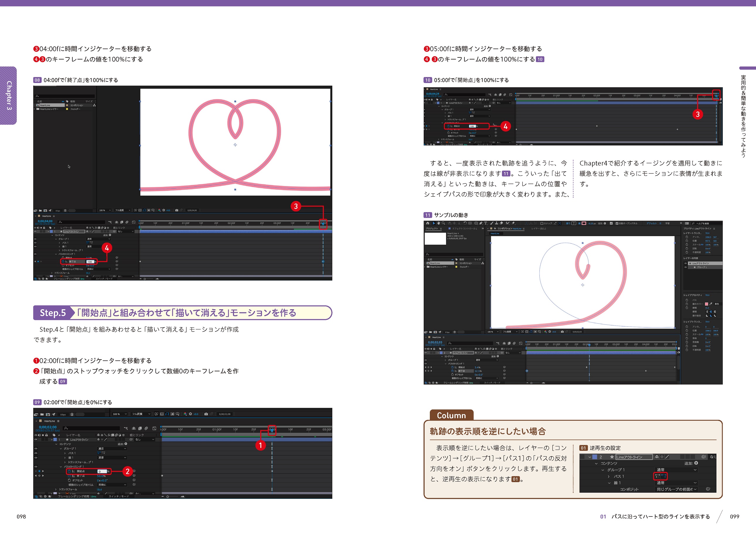Select the Type tool in figure 11 toolbar

[x=486, y=223]
